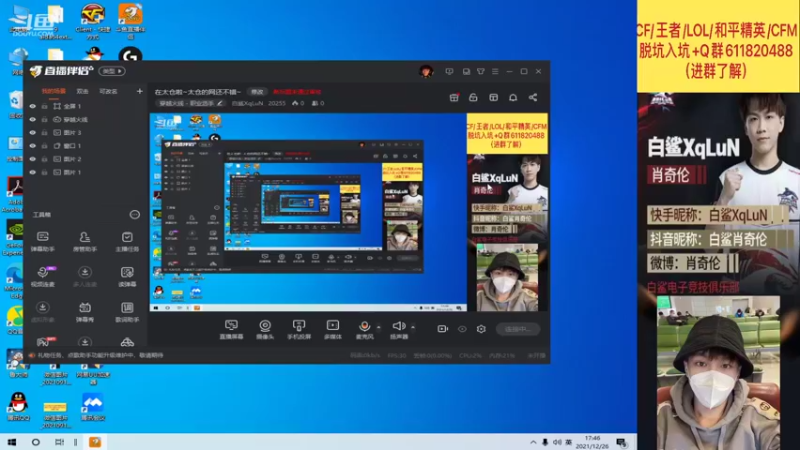Image resolution: width=800 pixels, height=450 pixels.
Task: Click the red warning text link
Action: (297, 92)
